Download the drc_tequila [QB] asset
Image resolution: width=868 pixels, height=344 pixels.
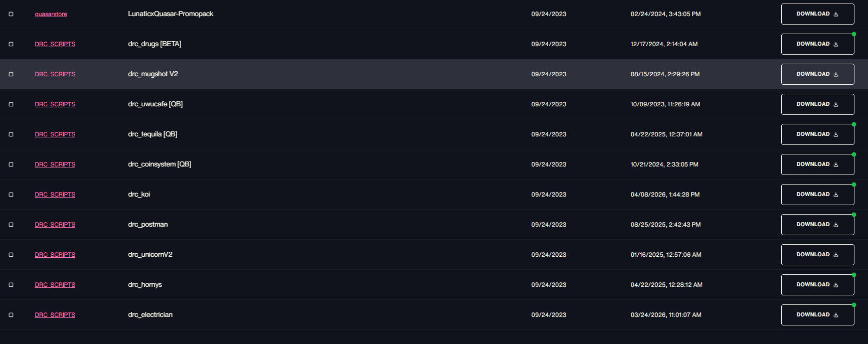coord(817,134)
